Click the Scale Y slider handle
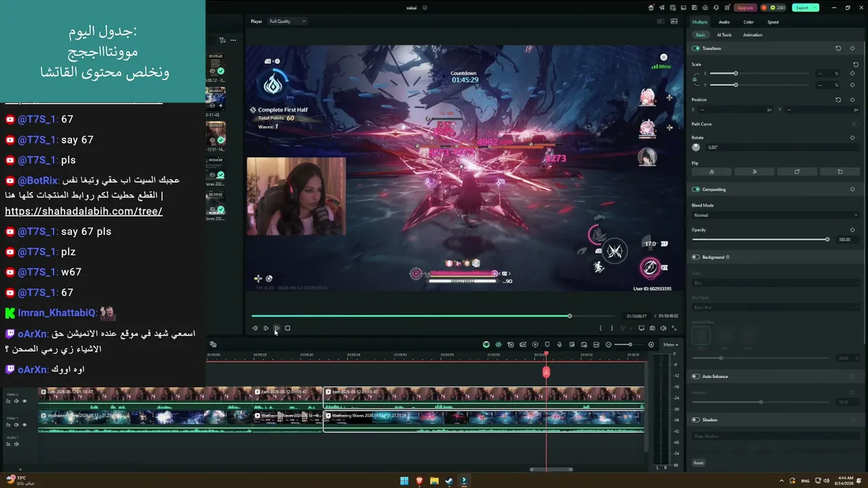 coord(735,85)
